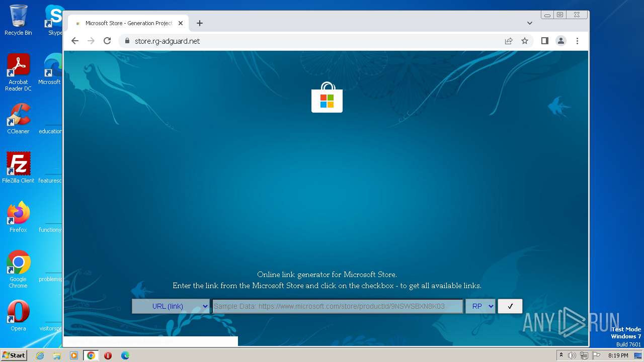This screenshot has width=644, height=362.
Task: Open Opera from taskbar
Action: click(108, 355)
